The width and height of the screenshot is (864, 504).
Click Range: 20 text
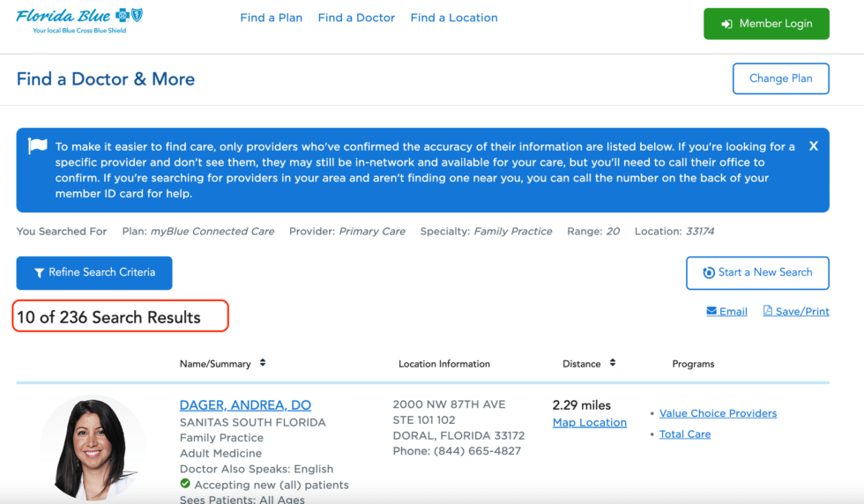pos(593,232)
